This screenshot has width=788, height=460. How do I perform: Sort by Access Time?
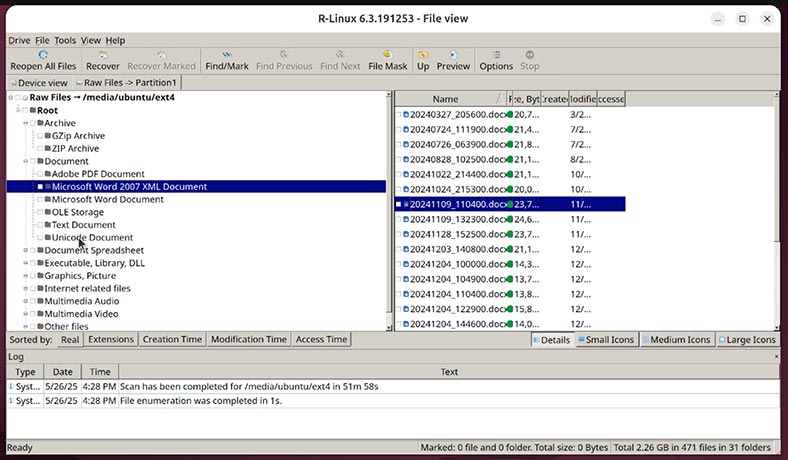click(321, 339)
